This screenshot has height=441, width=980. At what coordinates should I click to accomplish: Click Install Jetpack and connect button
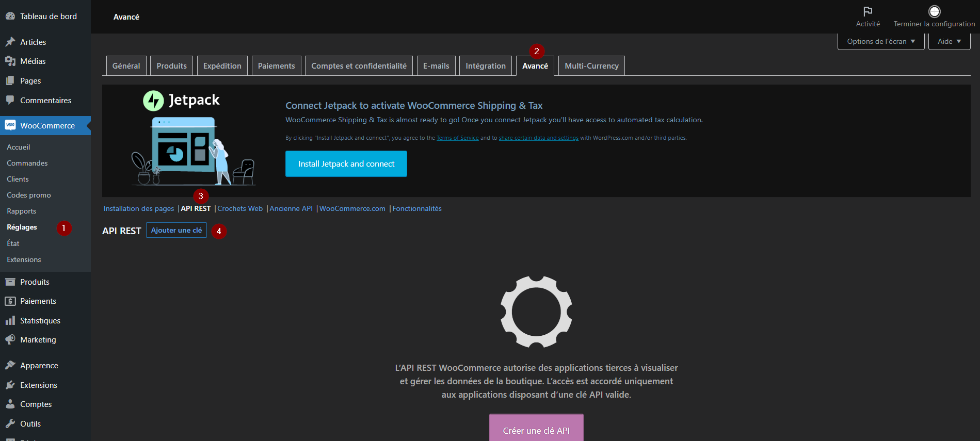346,164
